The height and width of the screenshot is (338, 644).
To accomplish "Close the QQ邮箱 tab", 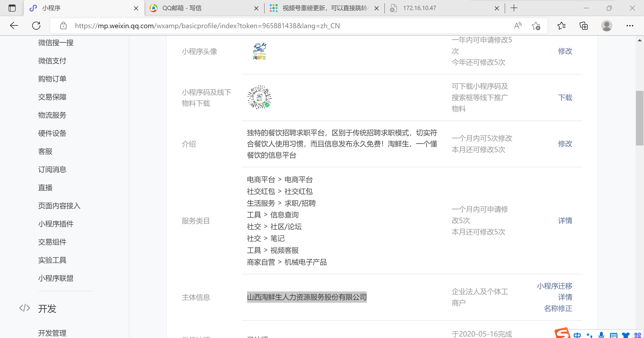I will (x=256, y=8).
